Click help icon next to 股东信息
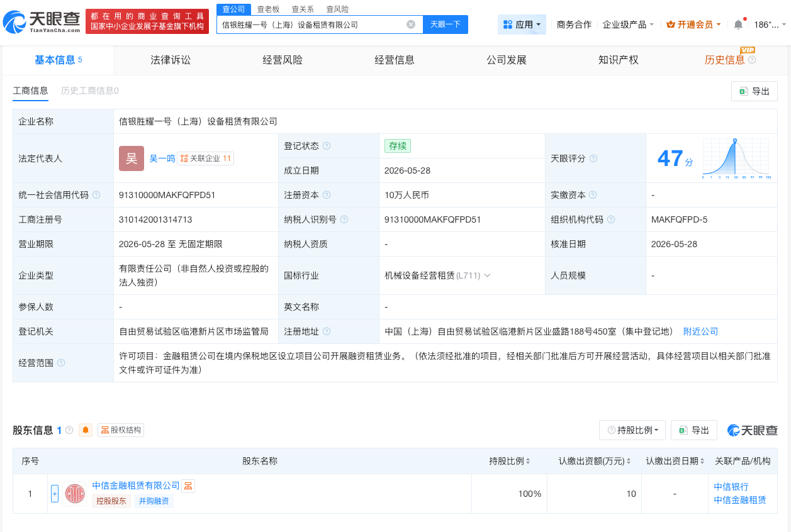791x532 pixels. (x=69, y=430)
